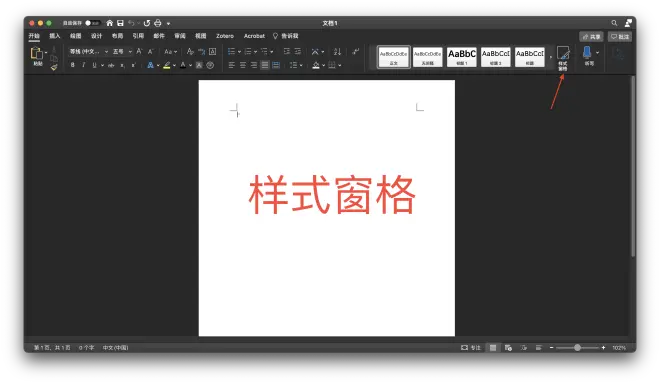
Task: Increase font size with larger A icon
Action: pos(139,51)
